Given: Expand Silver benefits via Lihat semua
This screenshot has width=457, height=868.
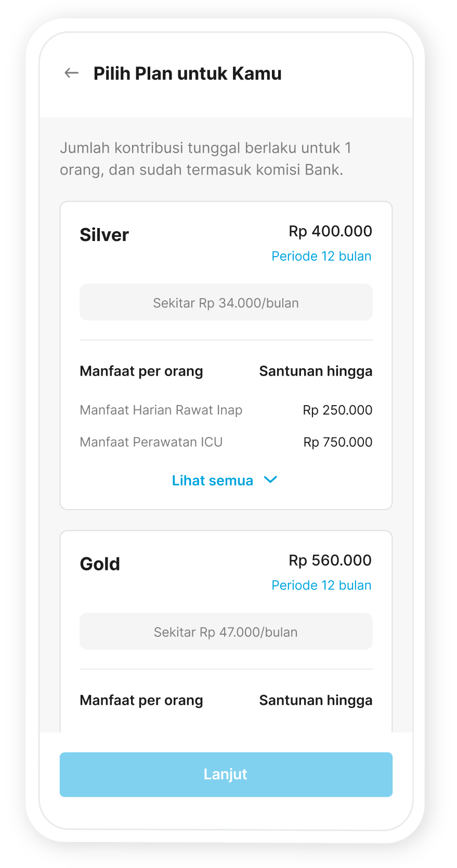Looking at the screenshot, I should 213,480.
